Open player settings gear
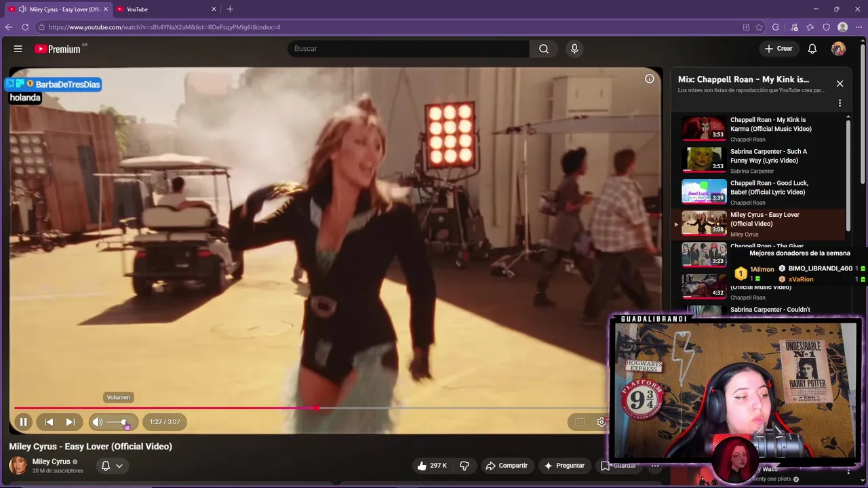The image size is (868, 488). (x=601, y=422)
